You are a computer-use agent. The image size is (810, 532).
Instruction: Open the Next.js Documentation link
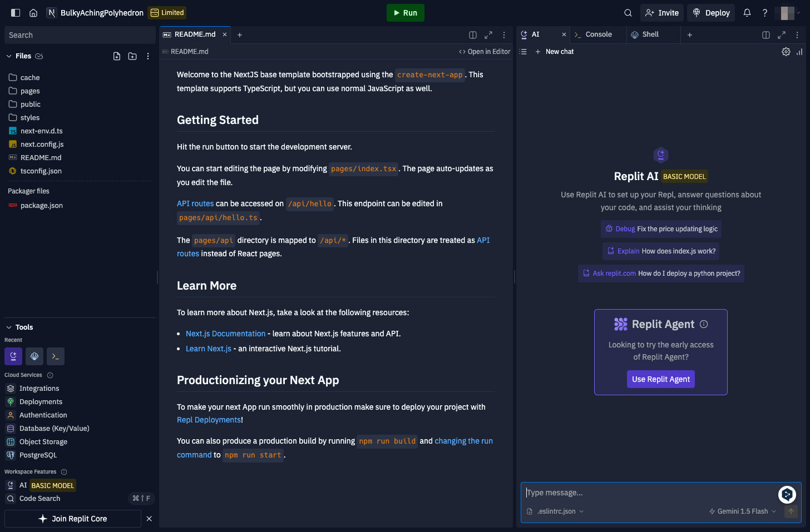coord(225,334)
